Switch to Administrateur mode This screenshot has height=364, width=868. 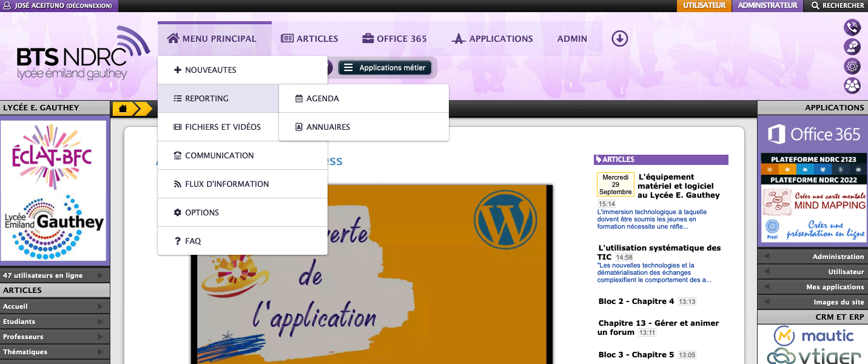[x=767, y=5]
